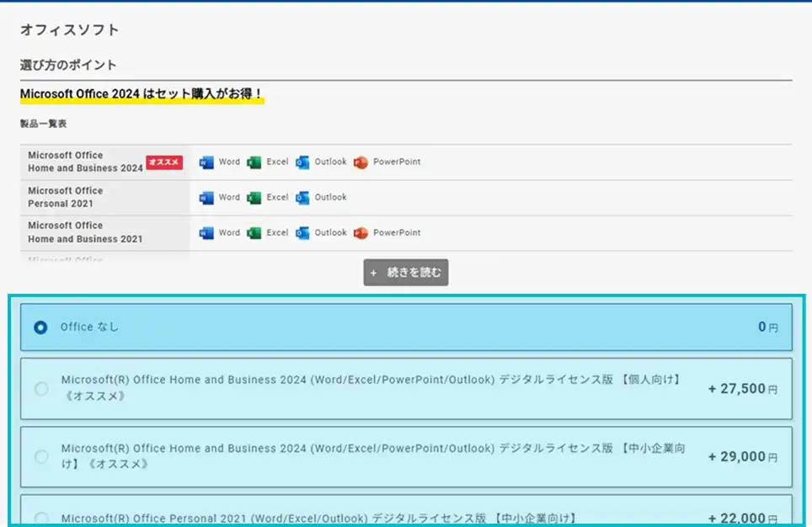The image size is (812, 527).
Task: Click the Outlook icon in Personal 2021 row
Action: click(302, 198)
